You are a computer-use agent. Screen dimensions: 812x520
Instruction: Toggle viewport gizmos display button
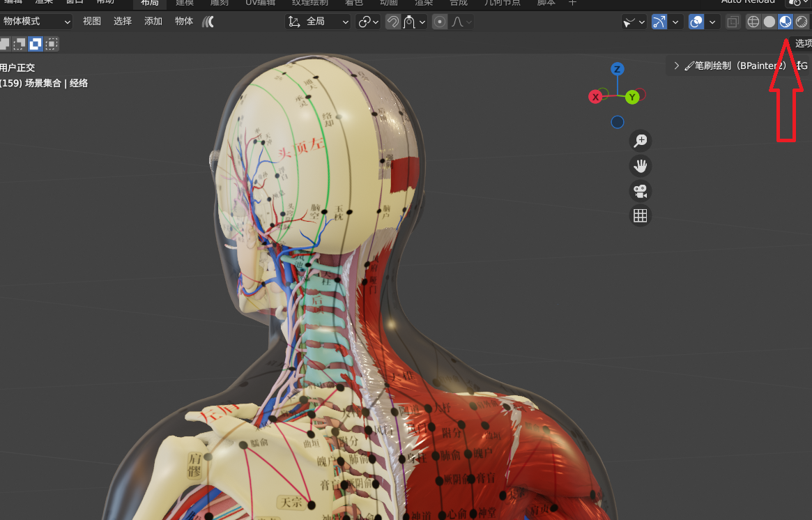coord(659,22)
